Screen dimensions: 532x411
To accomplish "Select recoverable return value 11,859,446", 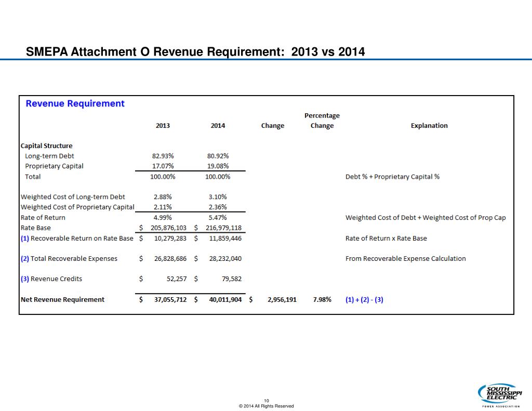I will (x=225, y=238).
